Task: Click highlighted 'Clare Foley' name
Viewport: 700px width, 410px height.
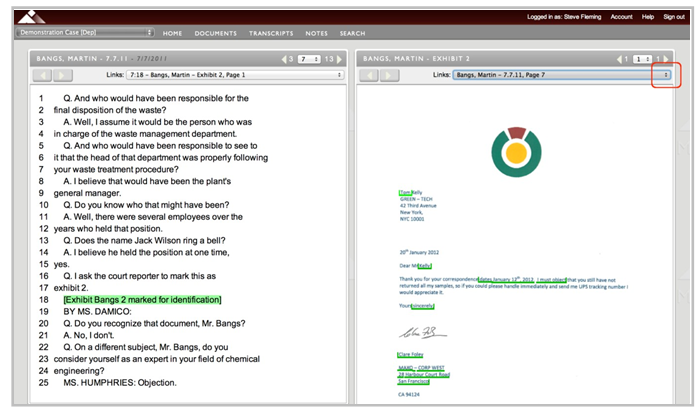Action: coord(410,355)
